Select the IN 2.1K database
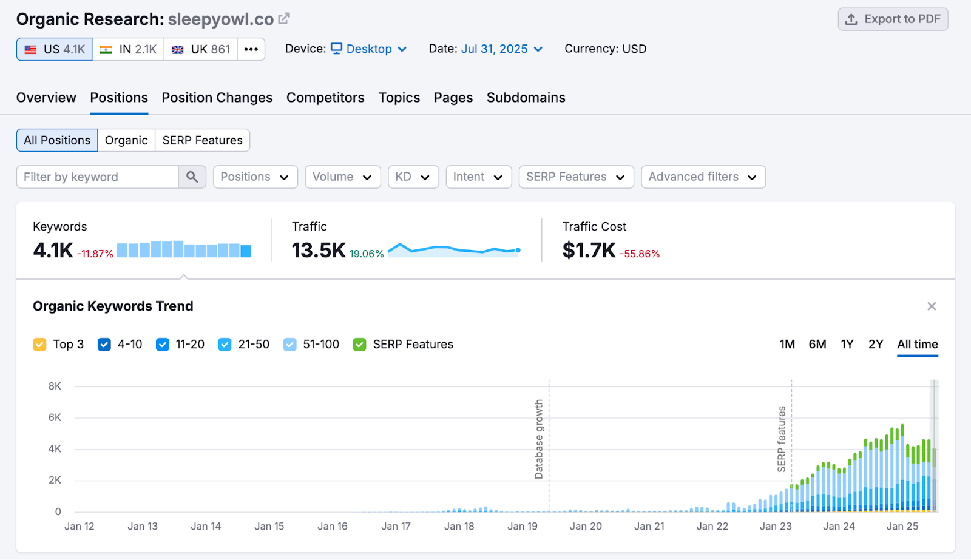Viewport: 971px width, 560px height. coord(128,49)
